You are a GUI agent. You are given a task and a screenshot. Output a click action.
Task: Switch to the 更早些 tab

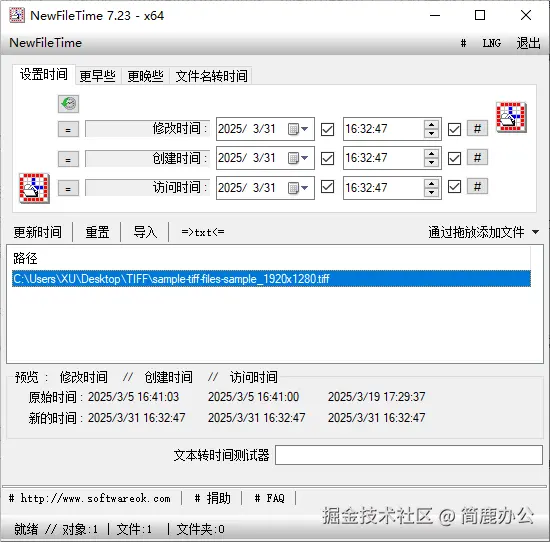click(98, 76)
